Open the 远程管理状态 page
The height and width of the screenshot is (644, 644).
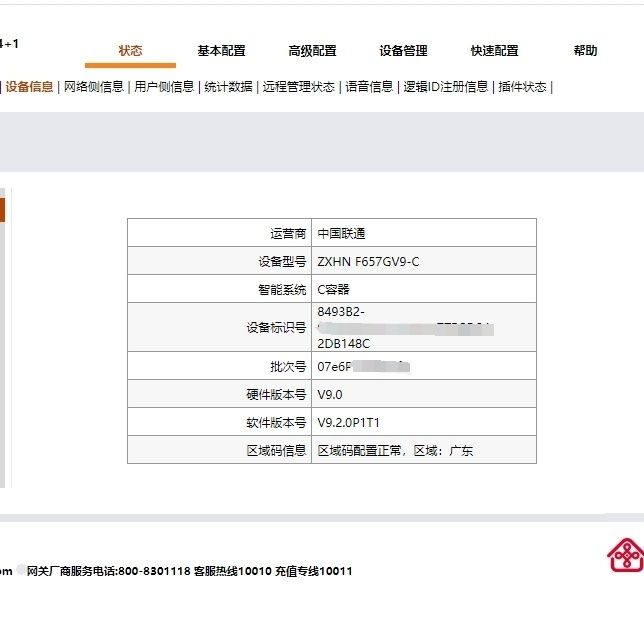(x=299, y=87)
